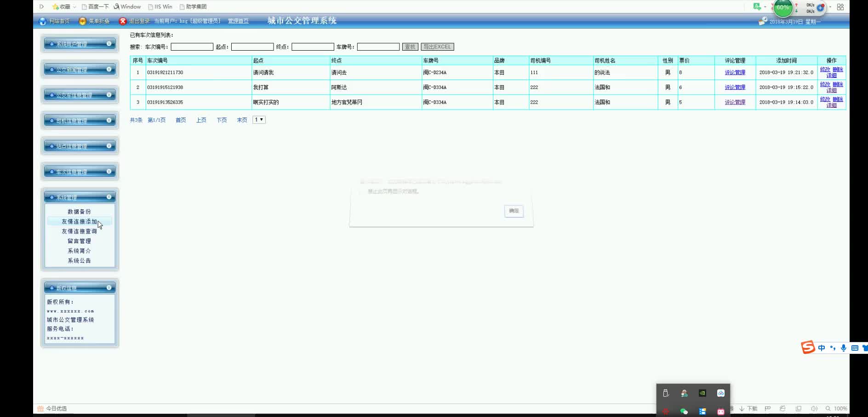
Task: Click the 今日优选 icon in status bar
Action: (x=40, y=408)
